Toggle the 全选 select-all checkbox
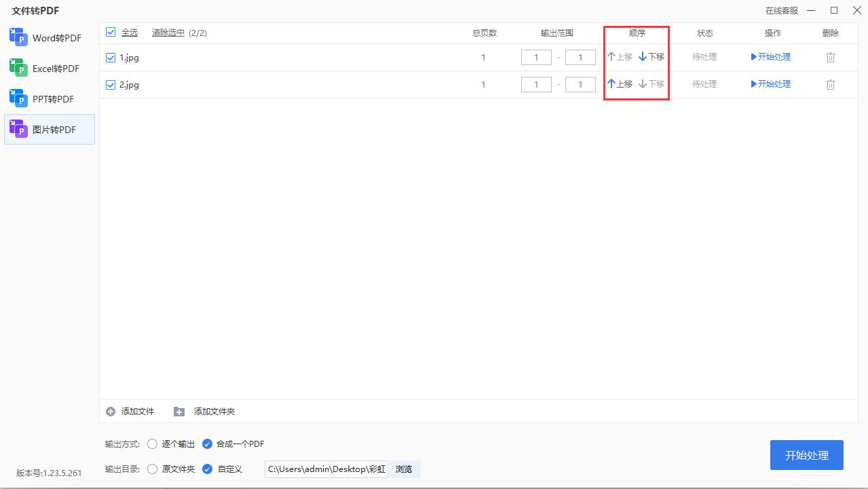The image size is (868, 489). pos(110,32)
